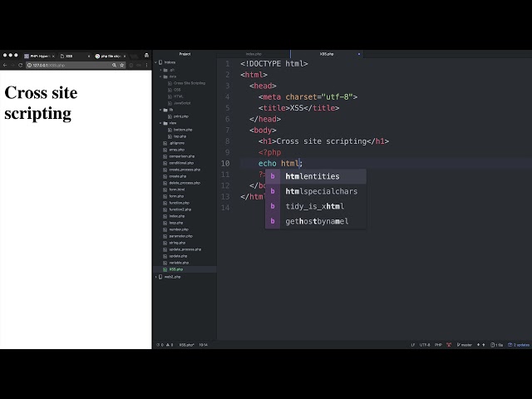Open function2.php in the tree
Screen dimensions: 532x399
click(180, 209)
